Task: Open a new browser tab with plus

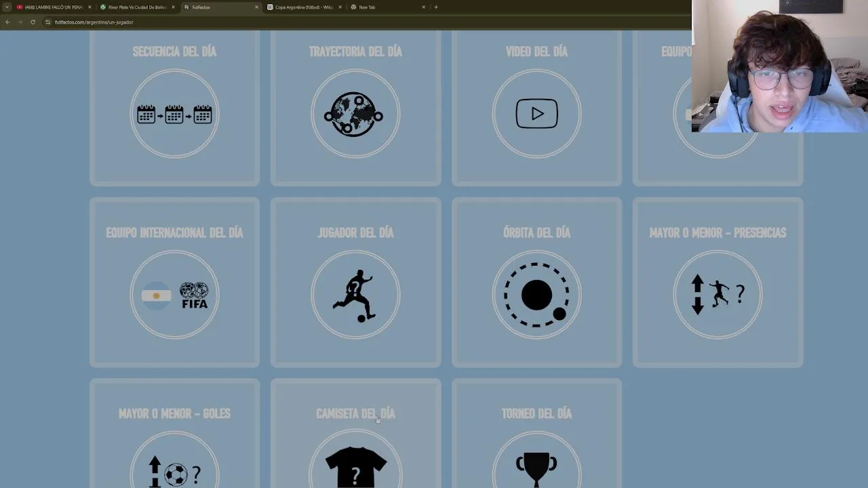Action: click(x=436, y=7)
